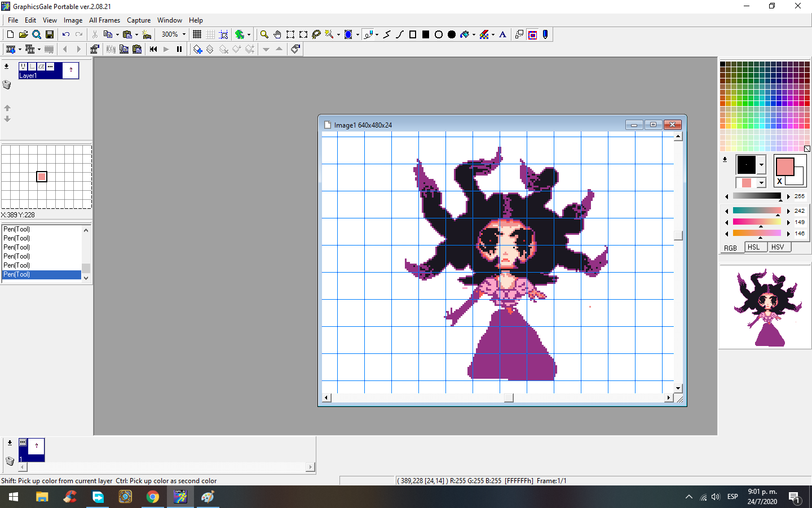The image size is (812, 508).
Task: Select the Filled Ellipse tool
Action: [x=452, y=34]
